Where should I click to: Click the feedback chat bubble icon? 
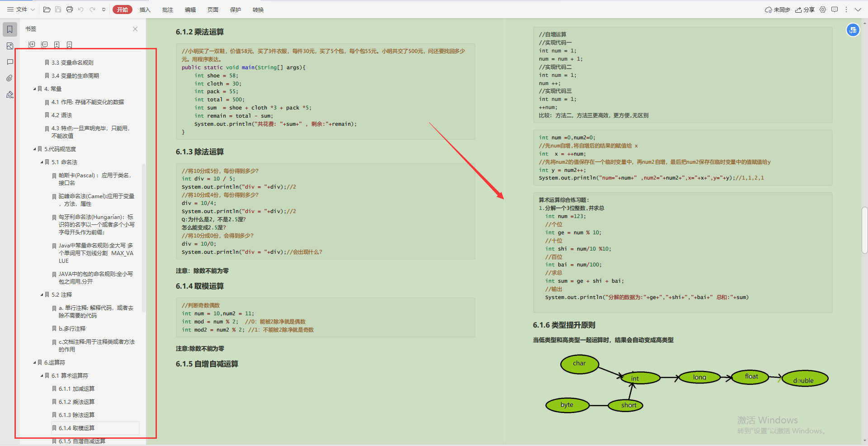(x=835, y=9)
